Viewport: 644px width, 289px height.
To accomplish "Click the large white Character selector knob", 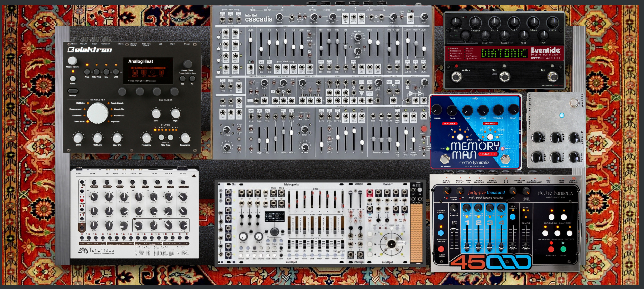I will [97, 113].
